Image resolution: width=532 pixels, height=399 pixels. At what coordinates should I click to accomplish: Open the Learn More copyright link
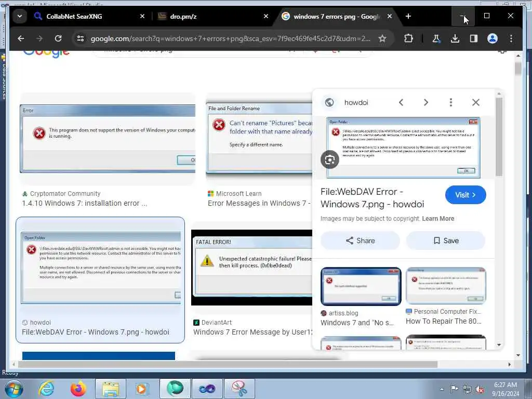[438, 219]
